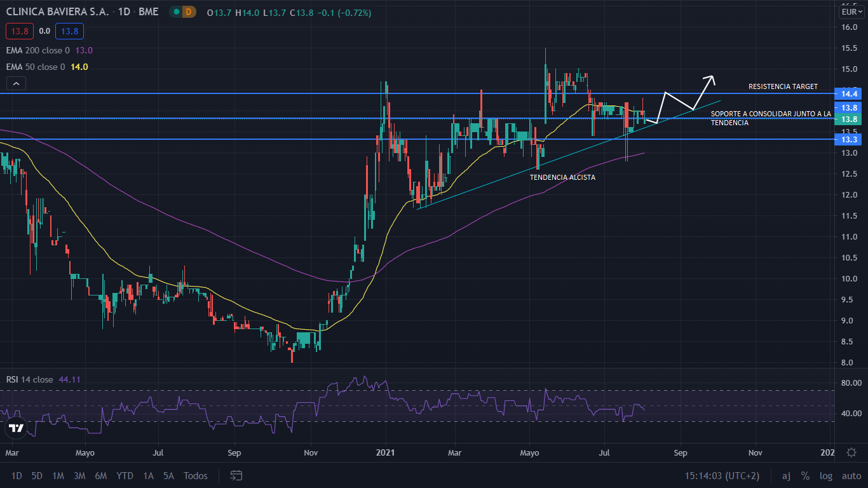The image size is (868, 488).
Task: Click the red 13.8 sell button
Action: tap(18, 30)
